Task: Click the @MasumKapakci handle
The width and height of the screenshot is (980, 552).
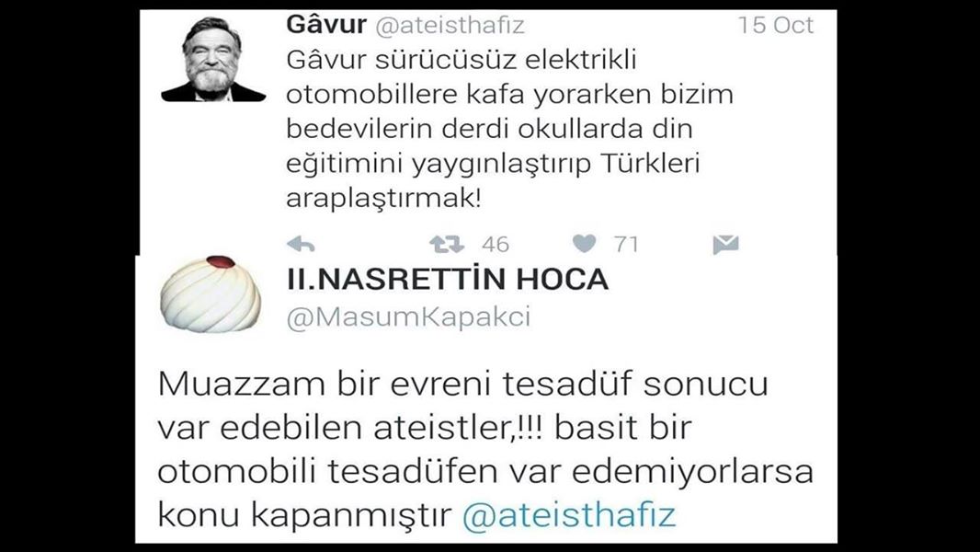Action: (409, 317)
